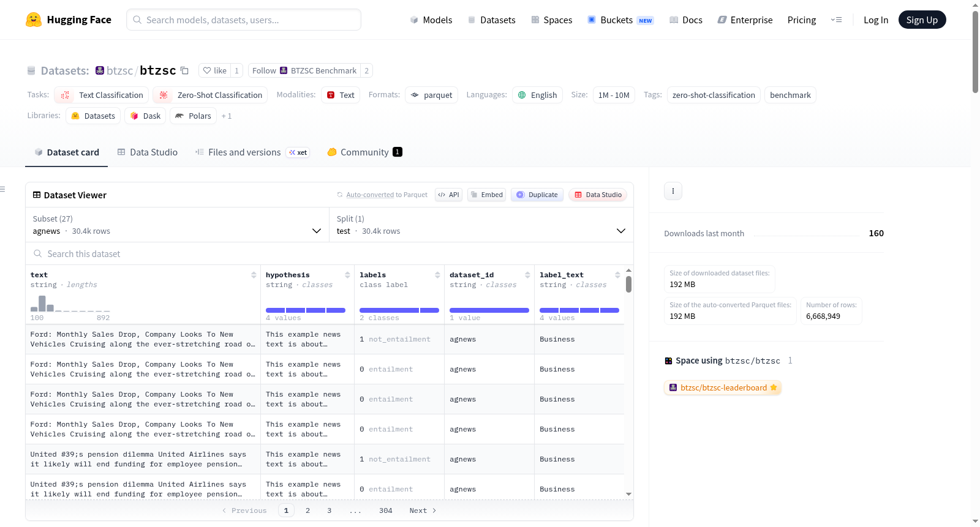Switch to the Dataset card tab
The height and width of the screenshot is (527, 980).
pos(66,152)
